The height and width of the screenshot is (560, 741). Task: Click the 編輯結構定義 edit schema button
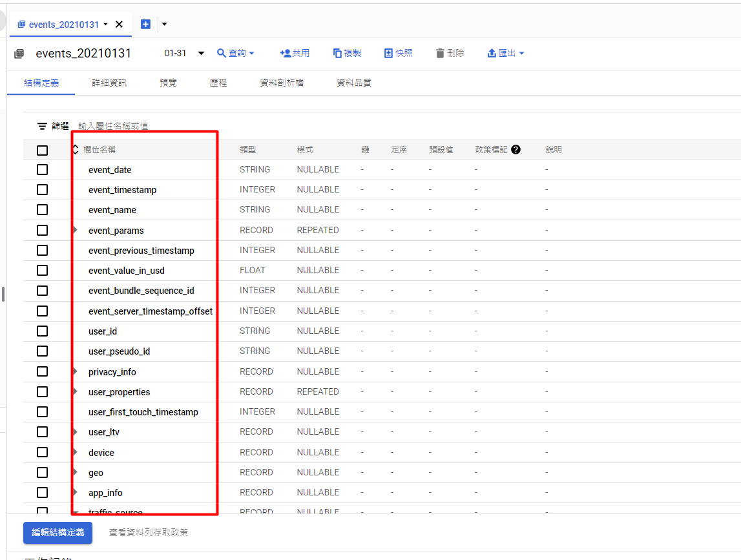click(57, 533)
